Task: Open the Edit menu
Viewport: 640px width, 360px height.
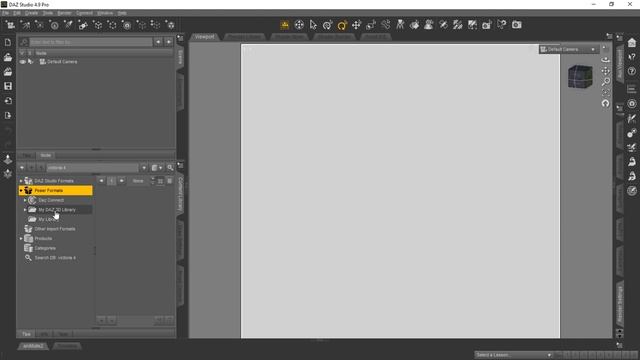Action: (x=17, y=13)
